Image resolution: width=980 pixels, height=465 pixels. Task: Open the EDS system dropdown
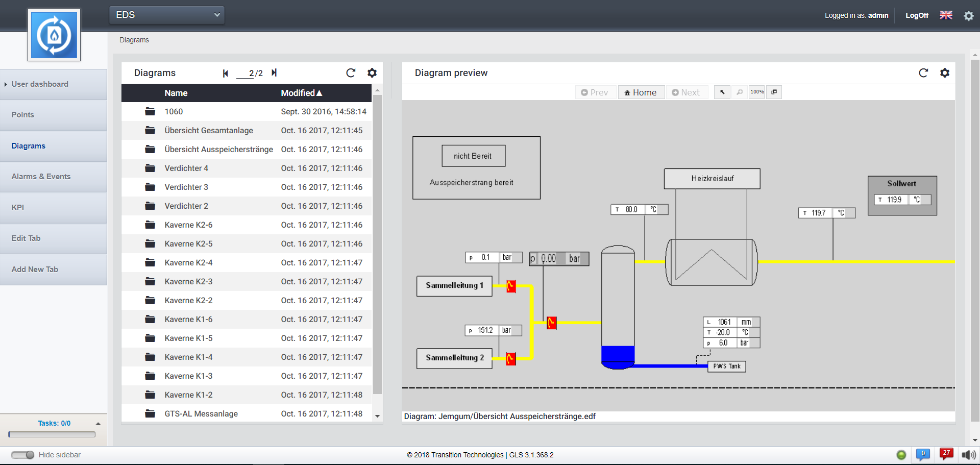[167, 15]
